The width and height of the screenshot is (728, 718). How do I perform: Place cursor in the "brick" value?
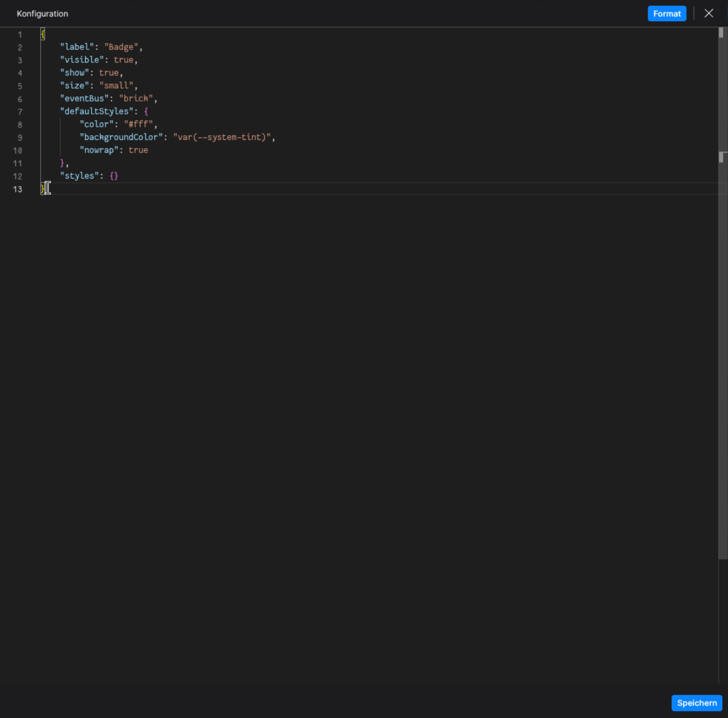(136, 99)
